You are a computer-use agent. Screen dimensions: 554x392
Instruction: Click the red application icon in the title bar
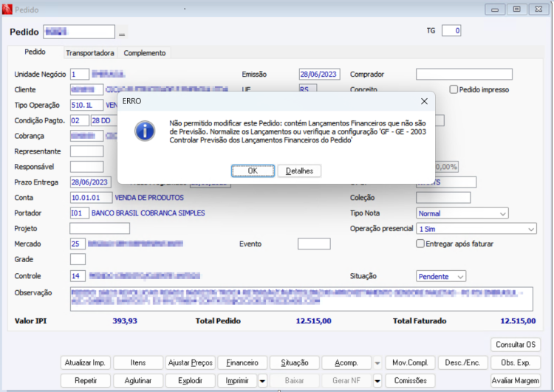(7, 10)
